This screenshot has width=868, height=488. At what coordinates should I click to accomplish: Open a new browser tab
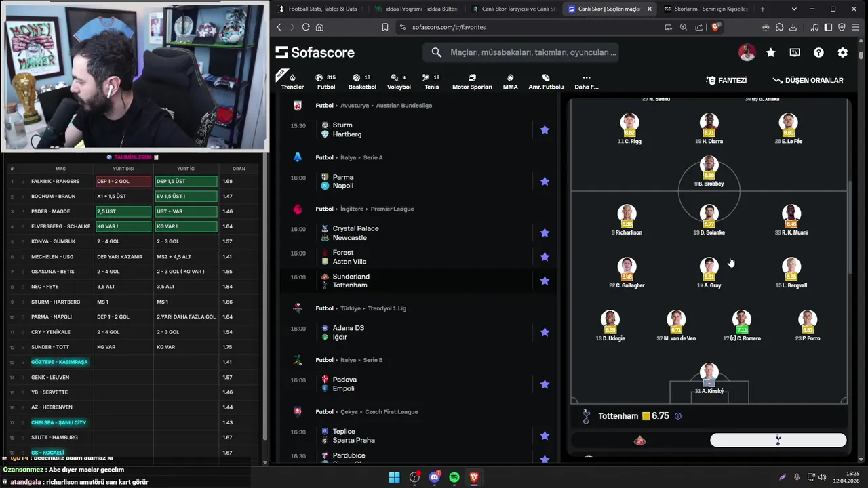click(762, 9)
